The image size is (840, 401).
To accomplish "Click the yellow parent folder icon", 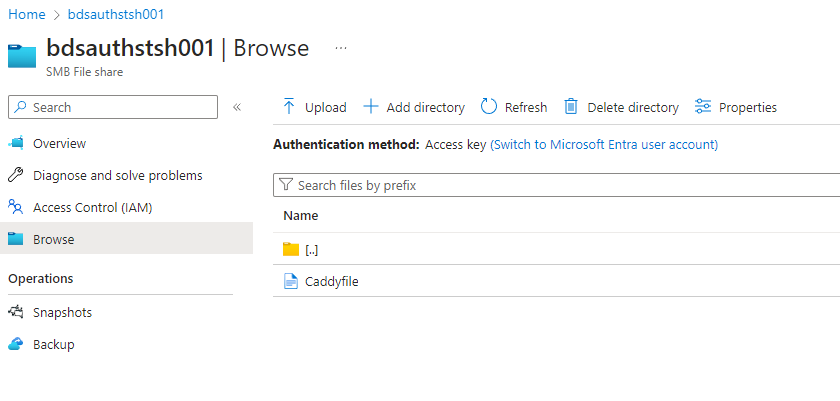I will 291,249.
